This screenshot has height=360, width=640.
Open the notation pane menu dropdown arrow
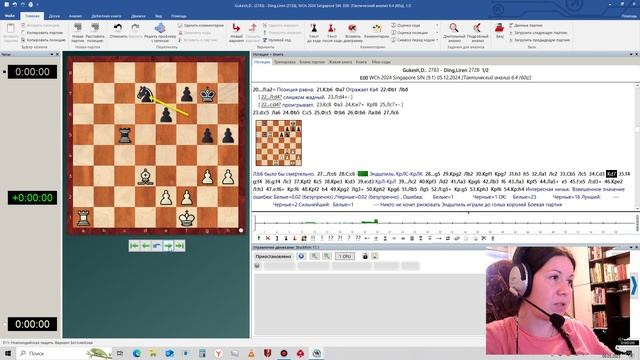pyautogui.click(x=631, y=54)
